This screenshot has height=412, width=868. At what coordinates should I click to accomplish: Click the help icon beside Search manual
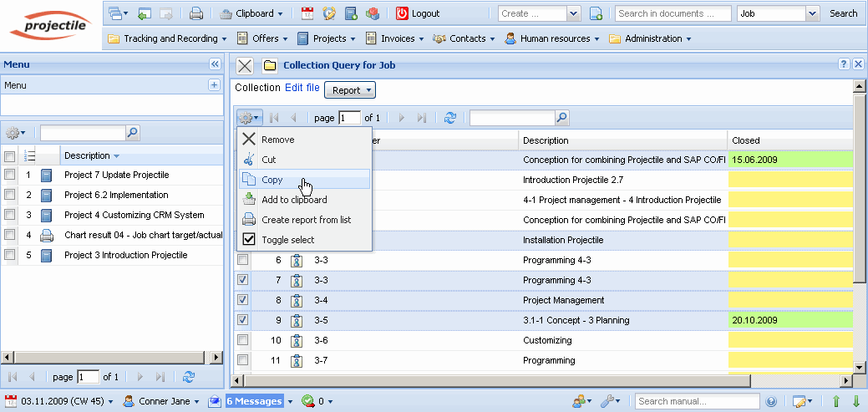coord(771,401)
